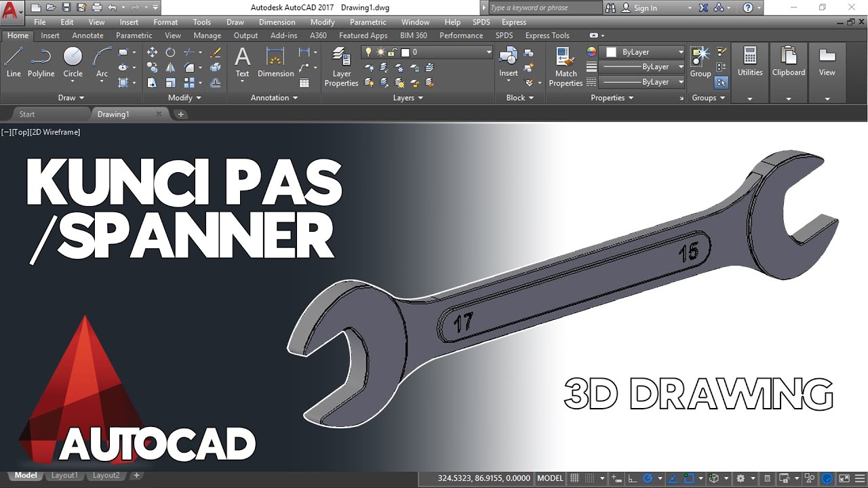Viewport: 868px width, 488px height.
Task: Toggle drawing grid display in status bar
Action: [x=575, y=478]
